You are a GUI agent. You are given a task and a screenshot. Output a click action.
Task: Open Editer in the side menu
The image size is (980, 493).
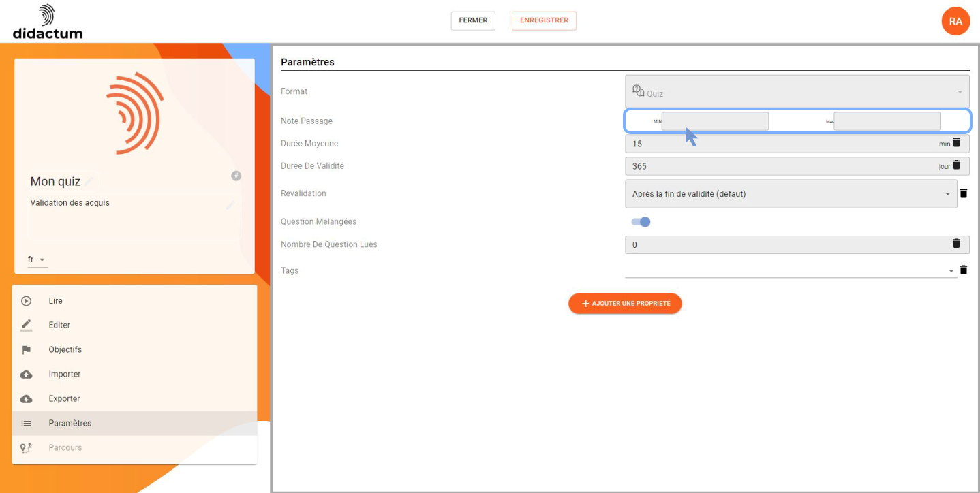coord(134,325)
